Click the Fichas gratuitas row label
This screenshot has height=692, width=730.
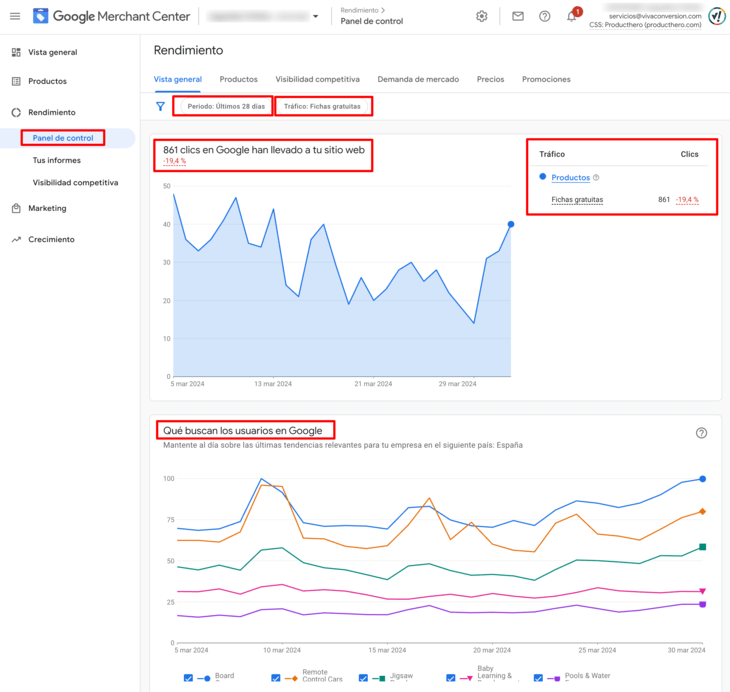click(577, 200)
